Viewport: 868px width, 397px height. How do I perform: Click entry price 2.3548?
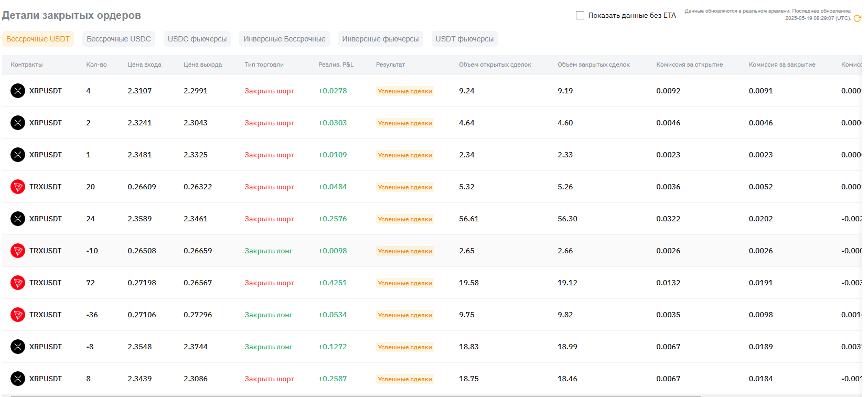click(x=140, y=347)
